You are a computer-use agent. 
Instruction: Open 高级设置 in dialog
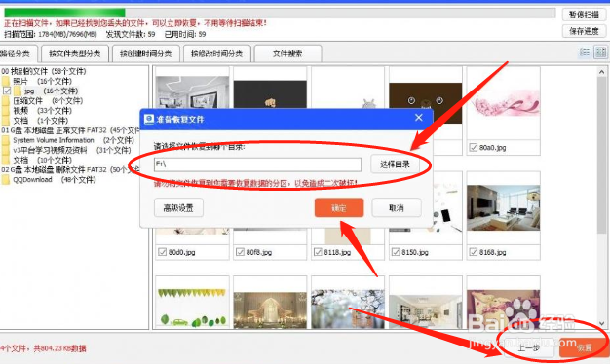(x=178, y=208)
